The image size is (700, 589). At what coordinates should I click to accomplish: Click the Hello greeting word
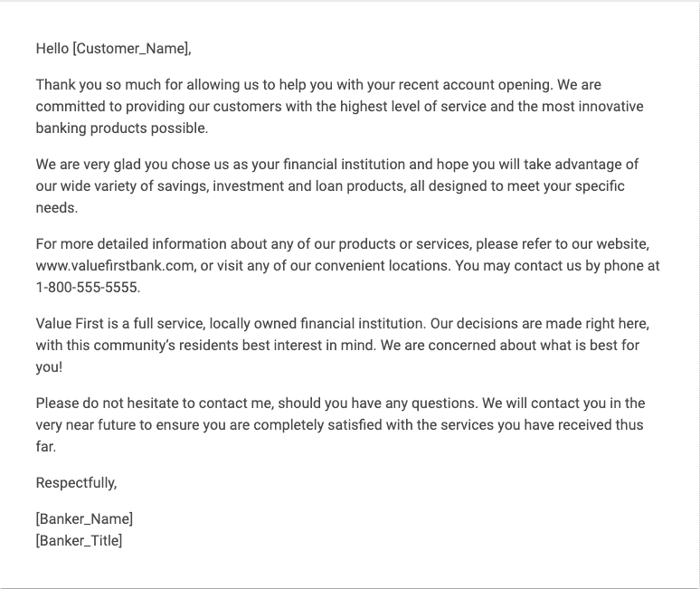pos(52,48)
